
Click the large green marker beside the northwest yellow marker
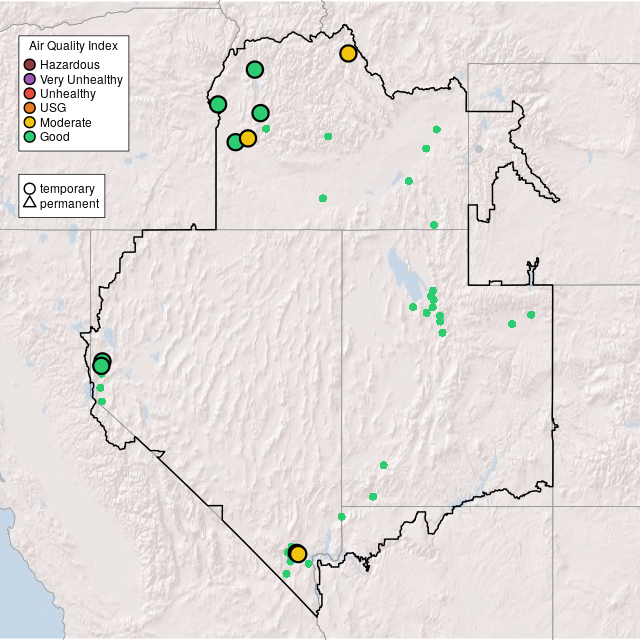[x=234, y=142]
